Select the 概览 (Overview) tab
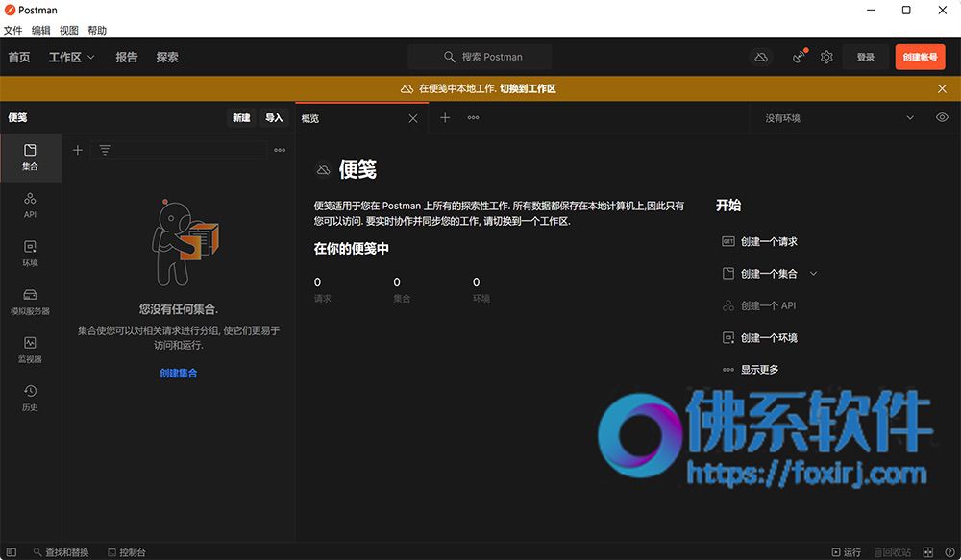 (x=361, y=118)
